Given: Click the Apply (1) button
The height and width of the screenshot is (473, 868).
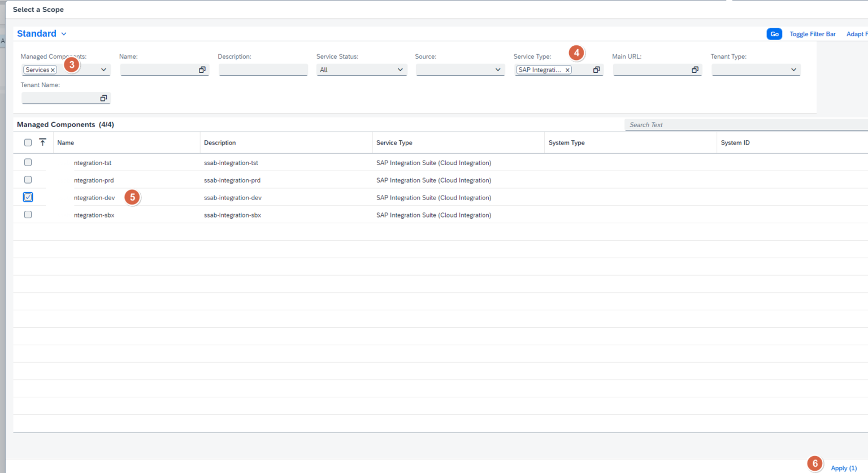Looking at the screenshot, I should (843, 468).
